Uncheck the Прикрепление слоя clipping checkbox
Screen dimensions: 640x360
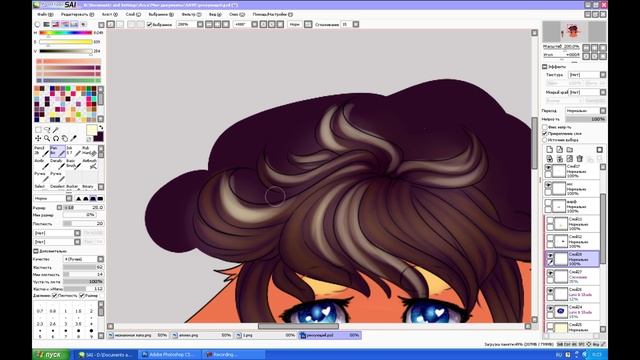click(x=544, y=133)
